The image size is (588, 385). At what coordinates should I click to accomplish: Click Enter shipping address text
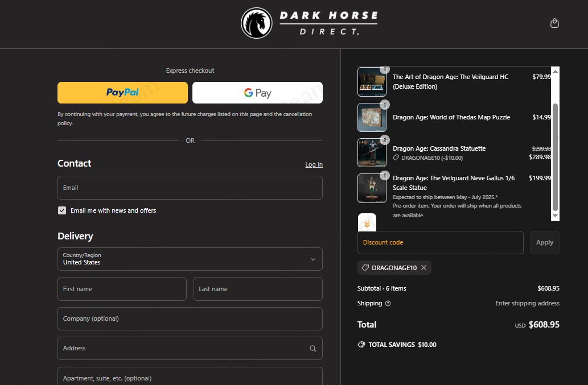[x=527, y=303]
